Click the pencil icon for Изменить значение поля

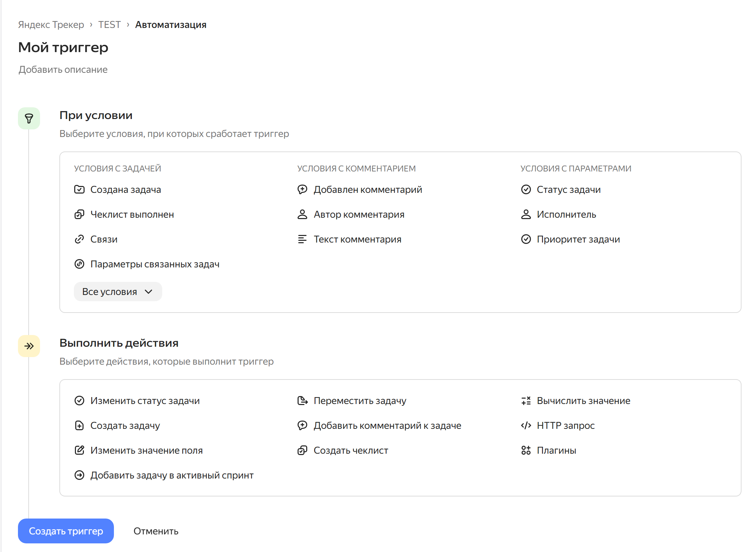point(79,450)
